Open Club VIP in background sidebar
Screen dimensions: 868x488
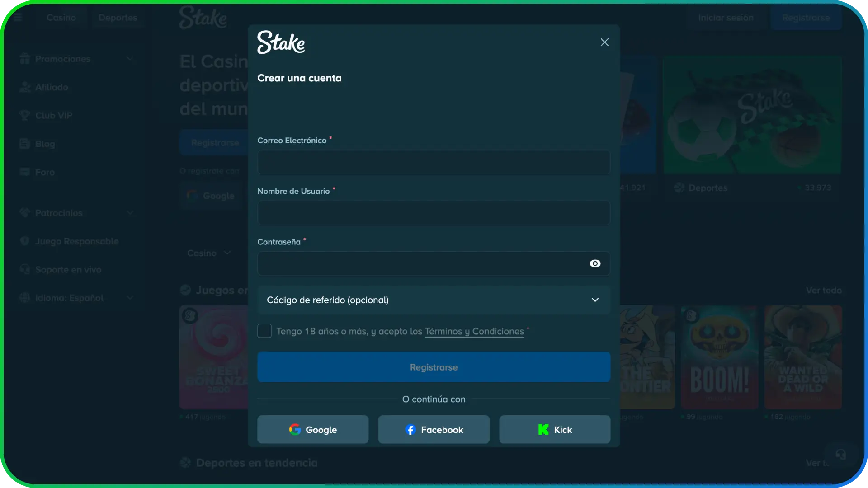pyautogui.click(x=54, y=115)
